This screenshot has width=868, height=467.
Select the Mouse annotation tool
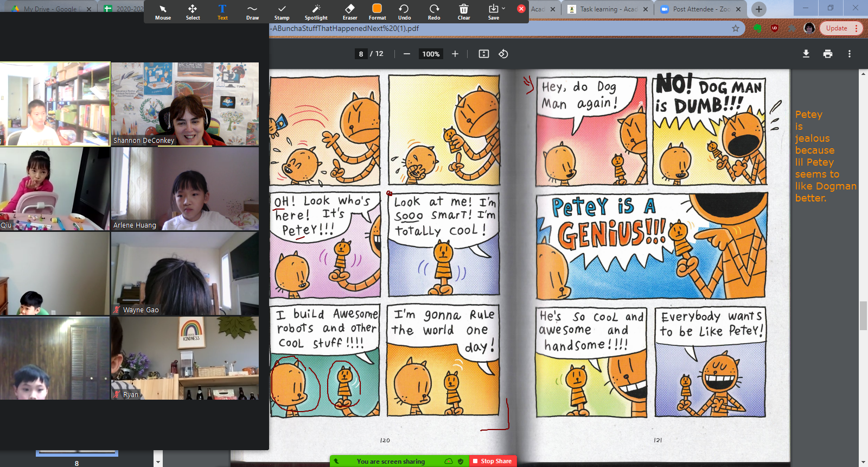point(163,12)
